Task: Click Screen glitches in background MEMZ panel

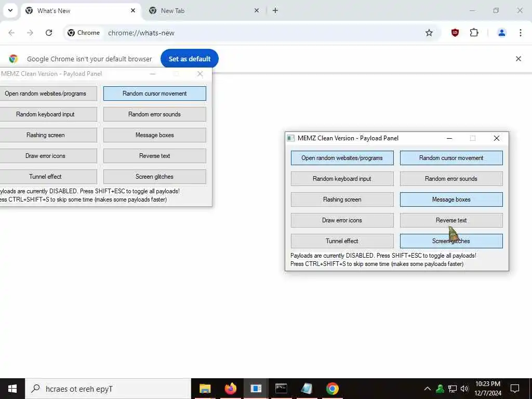Action: pyautogui.click(x=155, y=177)
